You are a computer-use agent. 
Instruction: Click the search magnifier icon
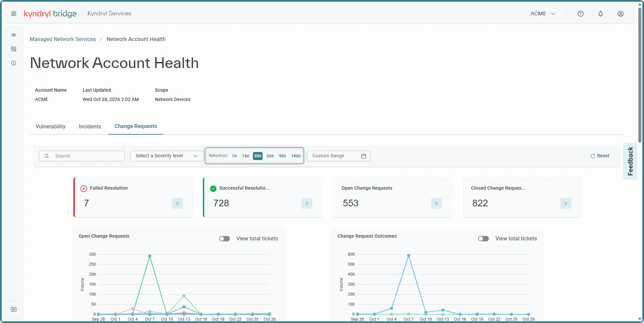point(47,156)
